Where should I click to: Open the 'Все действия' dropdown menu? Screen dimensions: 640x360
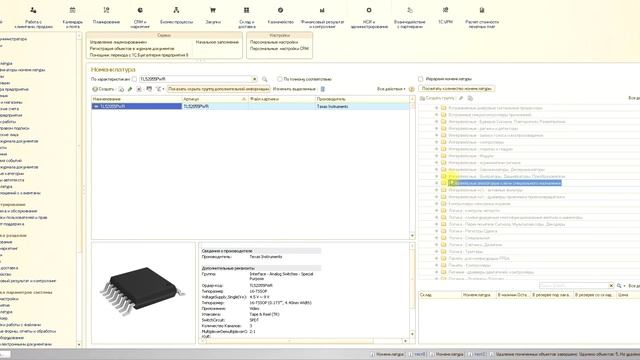click(x=391, y=89)
